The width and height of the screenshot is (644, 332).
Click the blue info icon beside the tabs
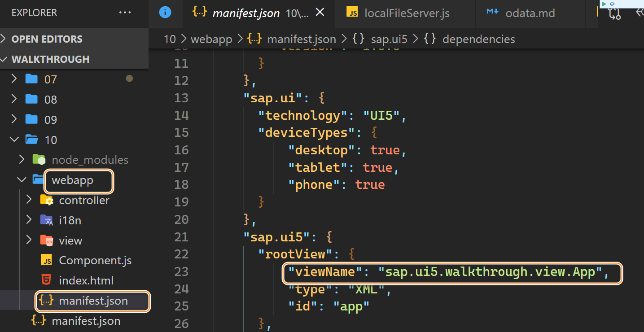(166, 13)
